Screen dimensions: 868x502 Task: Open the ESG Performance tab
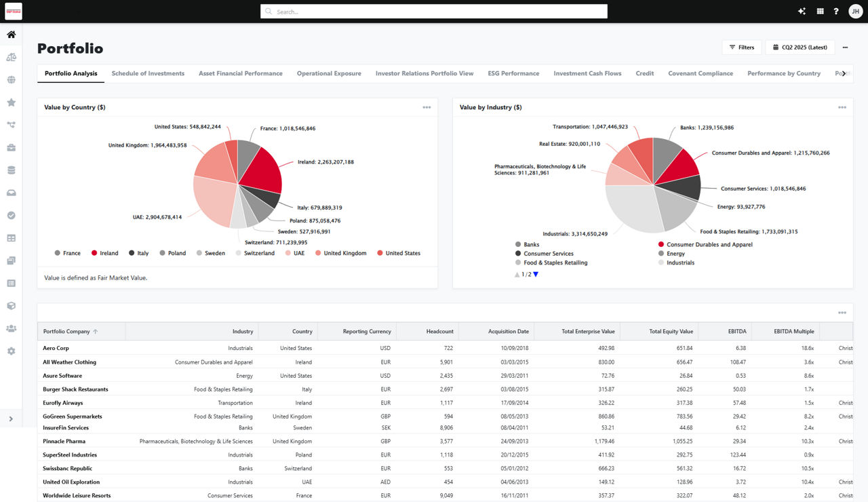coord(513,73)
